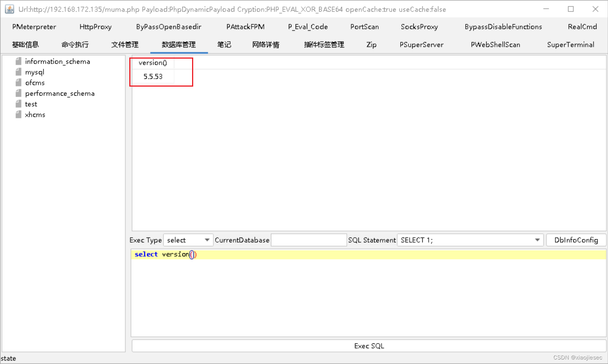Click the performance_schema database icon

point(18,93)
